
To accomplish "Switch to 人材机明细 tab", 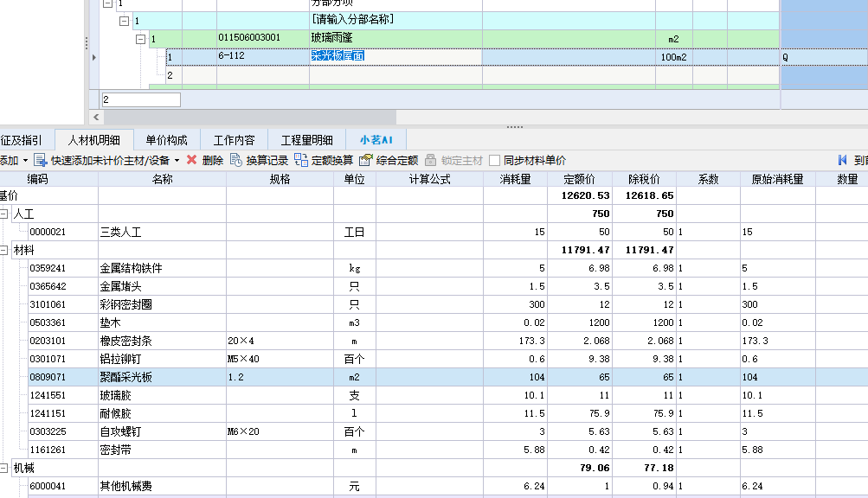I will 94,140.
